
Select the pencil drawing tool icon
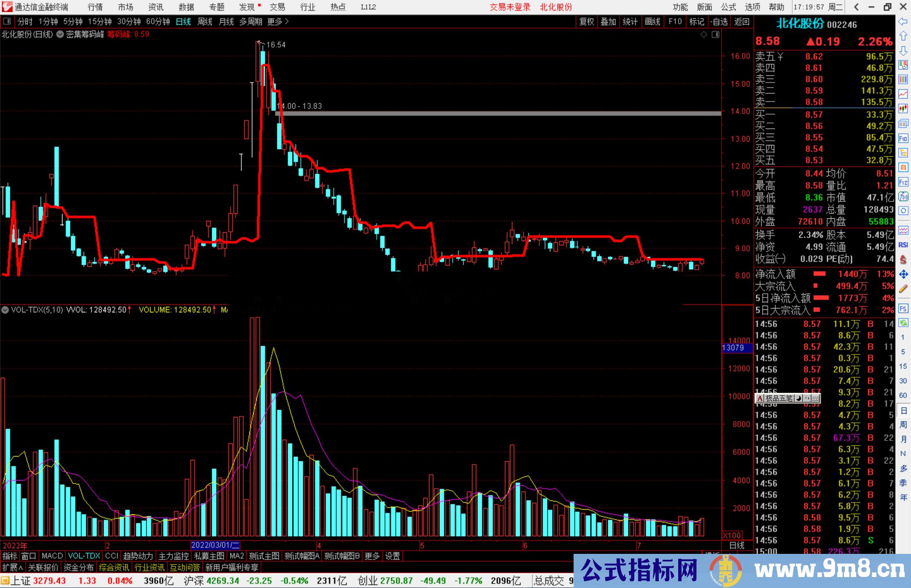tap(903, 289)
